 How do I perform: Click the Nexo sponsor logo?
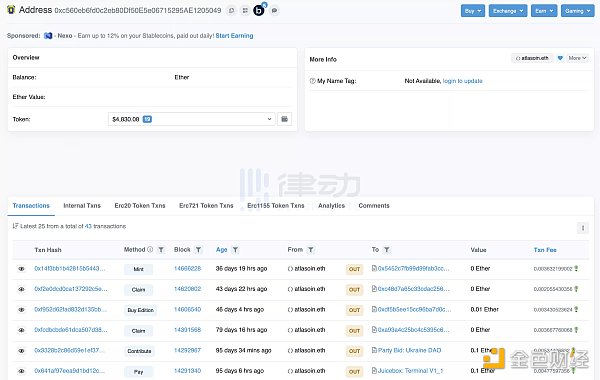click(48, 36)
